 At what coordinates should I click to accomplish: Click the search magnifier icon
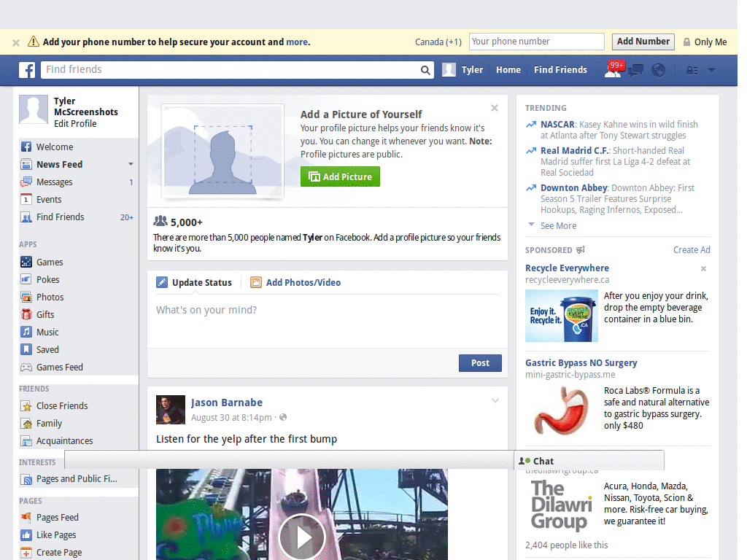(425, 70)
